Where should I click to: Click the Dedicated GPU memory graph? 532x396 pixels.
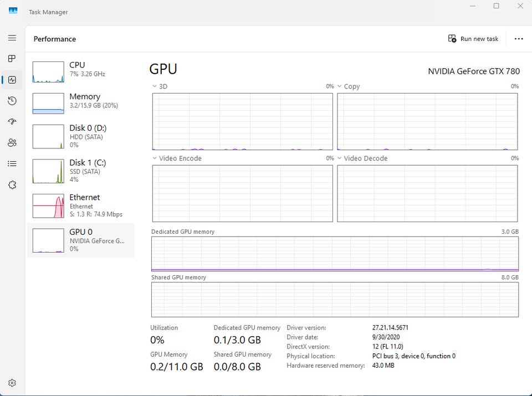(x=335, y=254)
